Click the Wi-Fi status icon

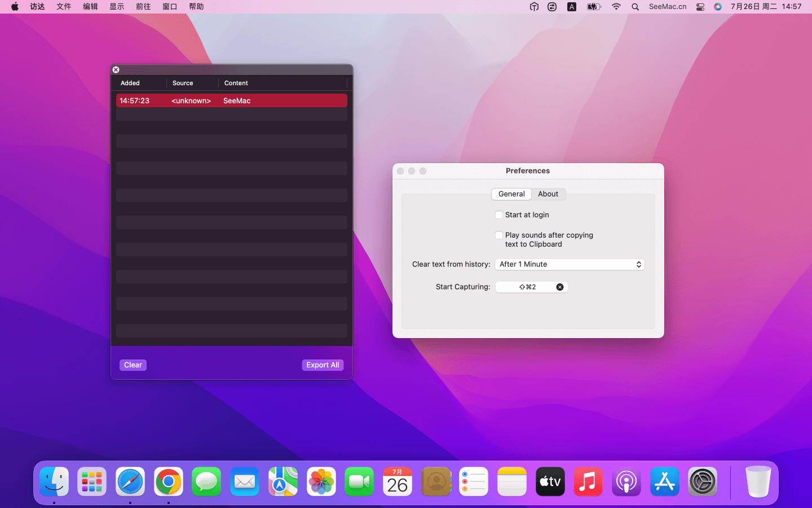(x=616, y=7)
